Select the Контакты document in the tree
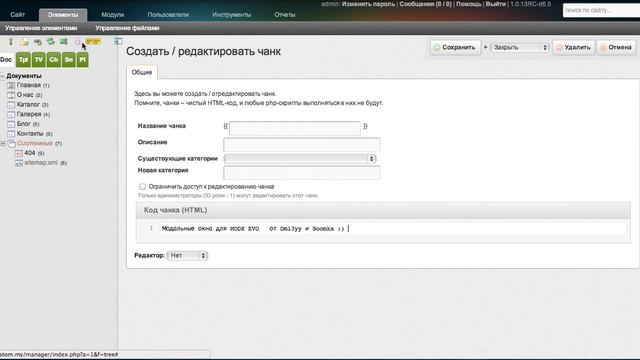This screenshot has width=640, height=360. click(30, 134)
